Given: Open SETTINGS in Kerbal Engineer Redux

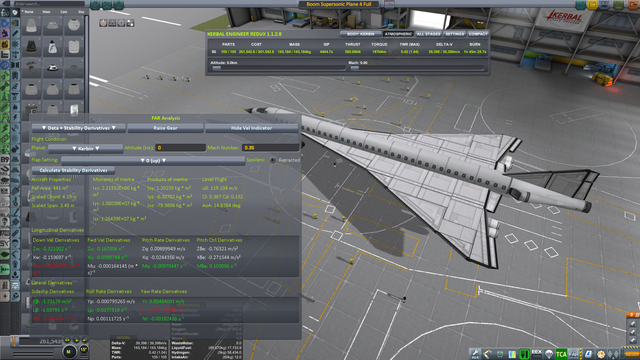Looking at the screenshot, I should point(454,34).
